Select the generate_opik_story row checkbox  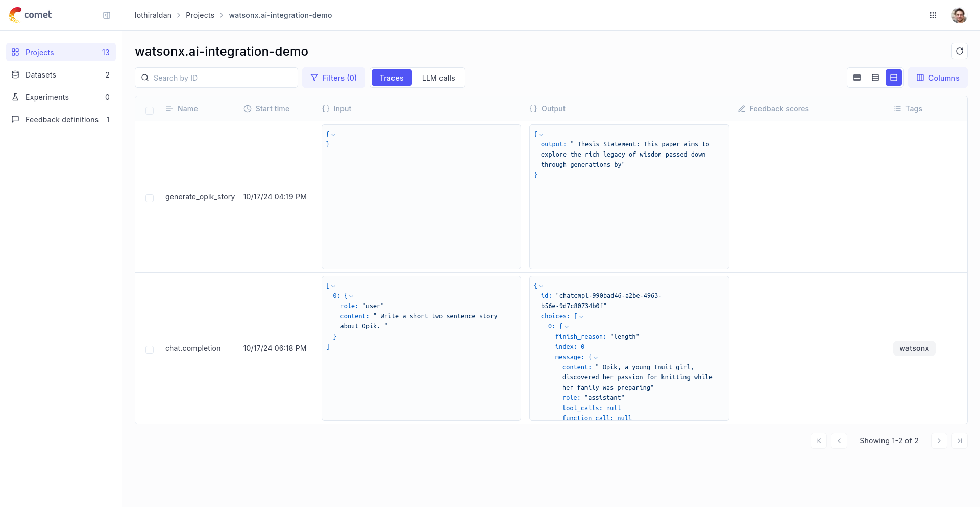point(150,198)
